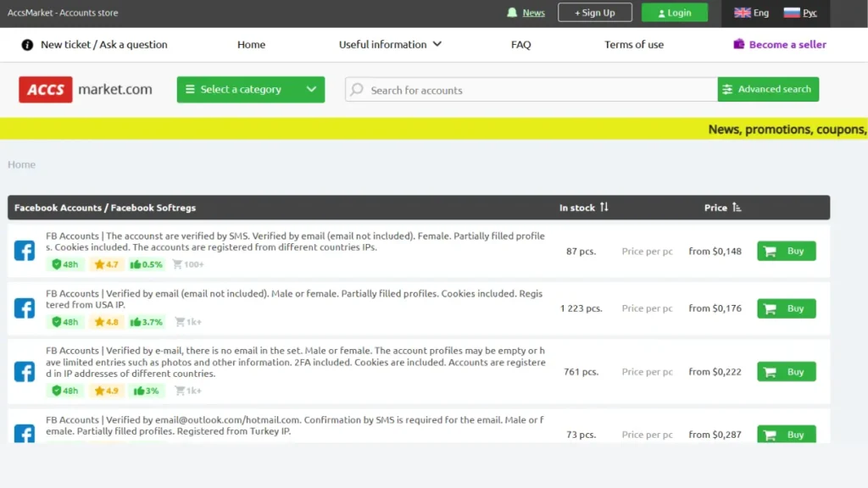Click the notification bell icon beside News
Image resolution: width=868 pixels, height=488 pixels.
click(x=512, y=13)
